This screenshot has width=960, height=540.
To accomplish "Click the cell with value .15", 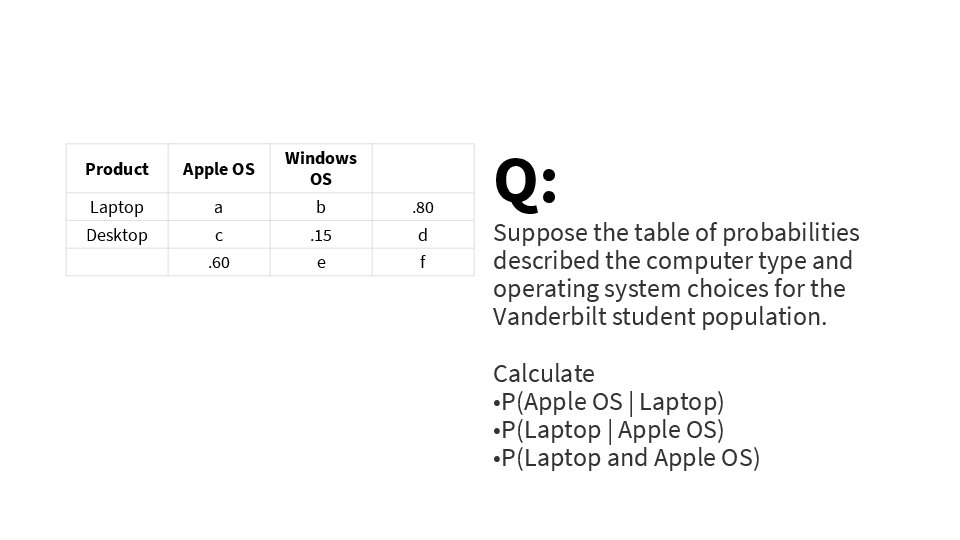I will tap(321, 235).
